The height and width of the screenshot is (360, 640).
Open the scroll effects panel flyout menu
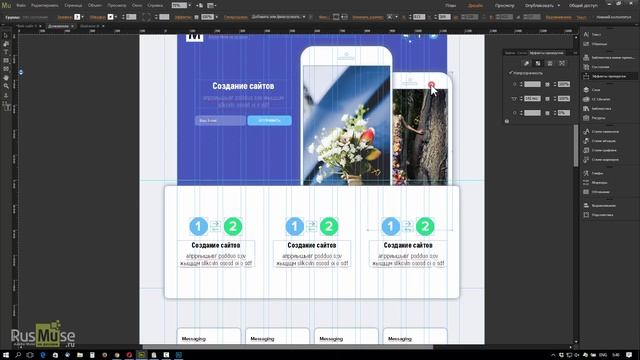point(575,53)
